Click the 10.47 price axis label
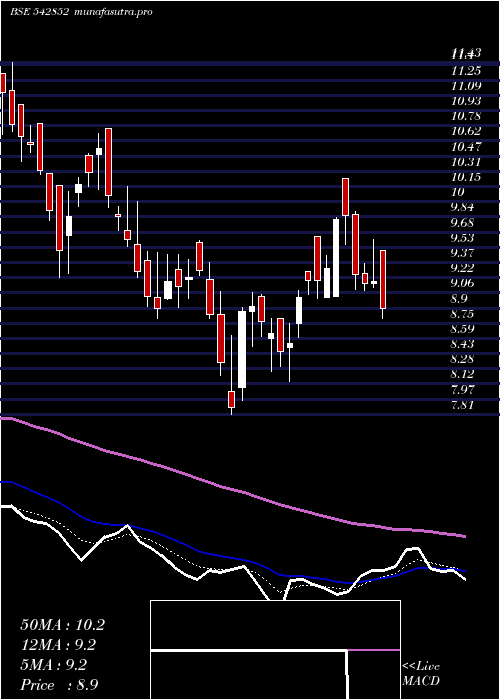The height and width of the screenshot is (700, 500). tap(466, 146)
